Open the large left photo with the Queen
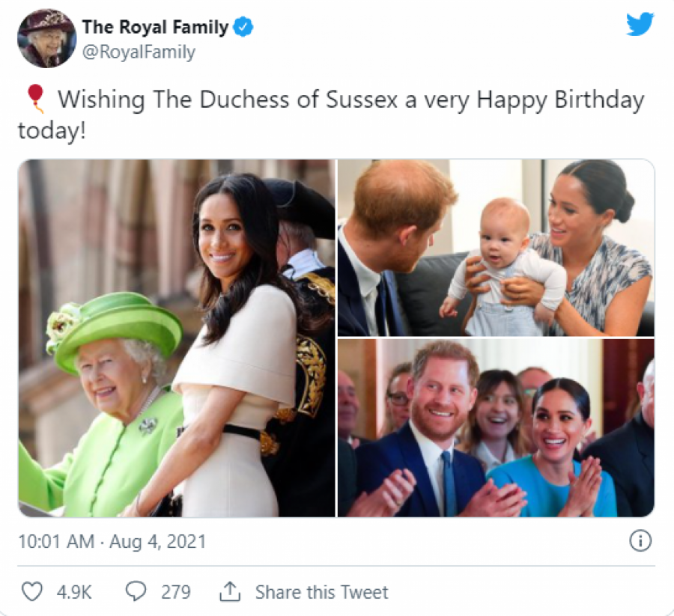The height and width of the screenshot is (616, 674). point(176,338)
